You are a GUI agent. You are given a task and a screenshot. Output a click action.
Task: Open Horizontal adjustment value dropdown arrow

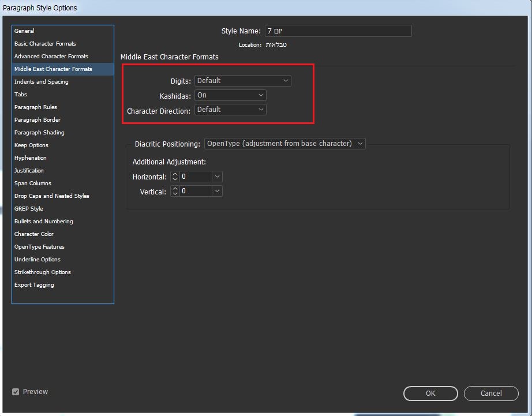(x=217, y=177)
